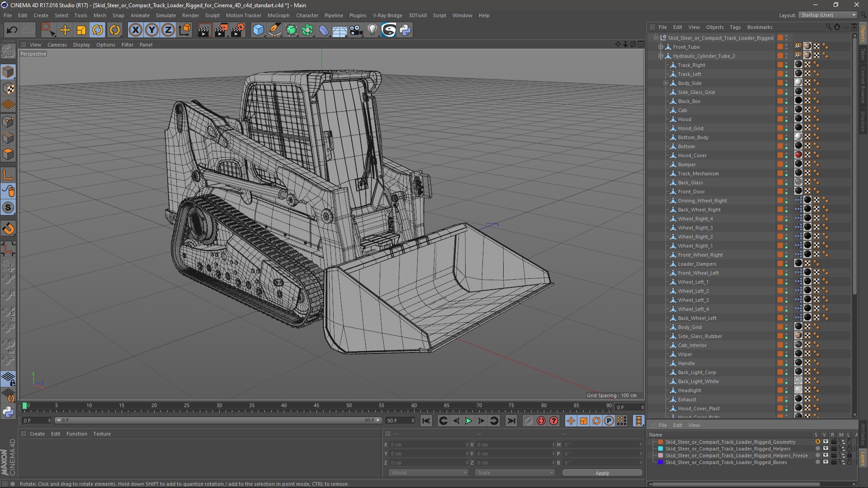Image resolution: width=868 pixels, height=488 pixels.
Task: Toggle X axis lock icon
Action: (x=135, y=30)
